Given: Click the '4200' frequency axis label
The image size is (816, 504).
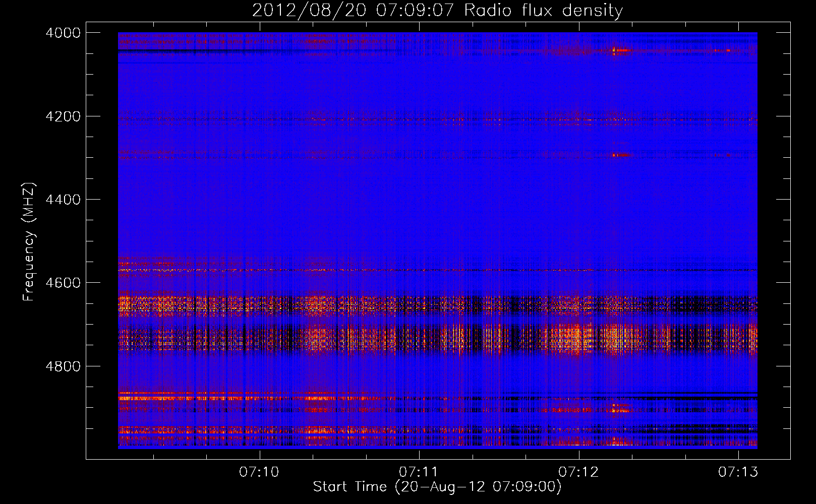Looking at the screenshot, I should click(63, 116).
